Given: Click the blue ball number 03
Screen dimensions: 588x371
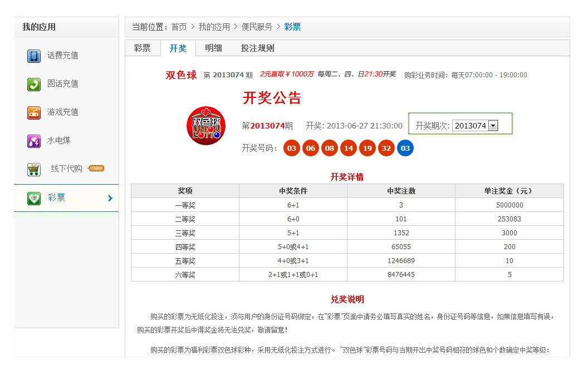Looking at the screenshot, I should click(405, 148).
